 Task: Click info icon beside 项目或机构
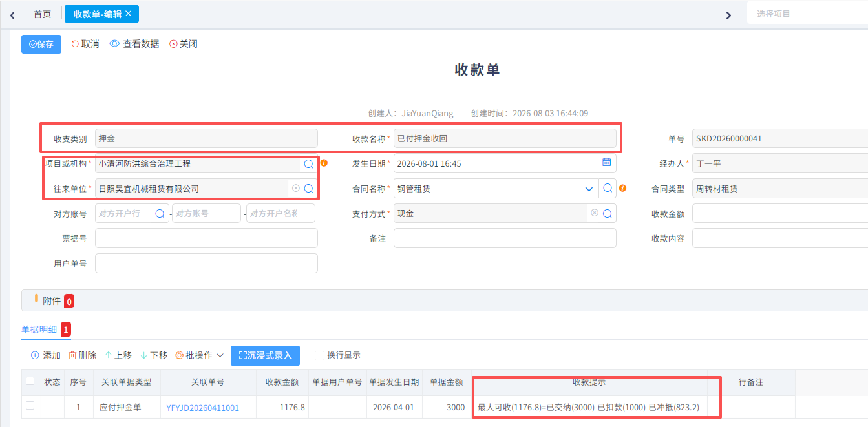click(x=324, y=163)
